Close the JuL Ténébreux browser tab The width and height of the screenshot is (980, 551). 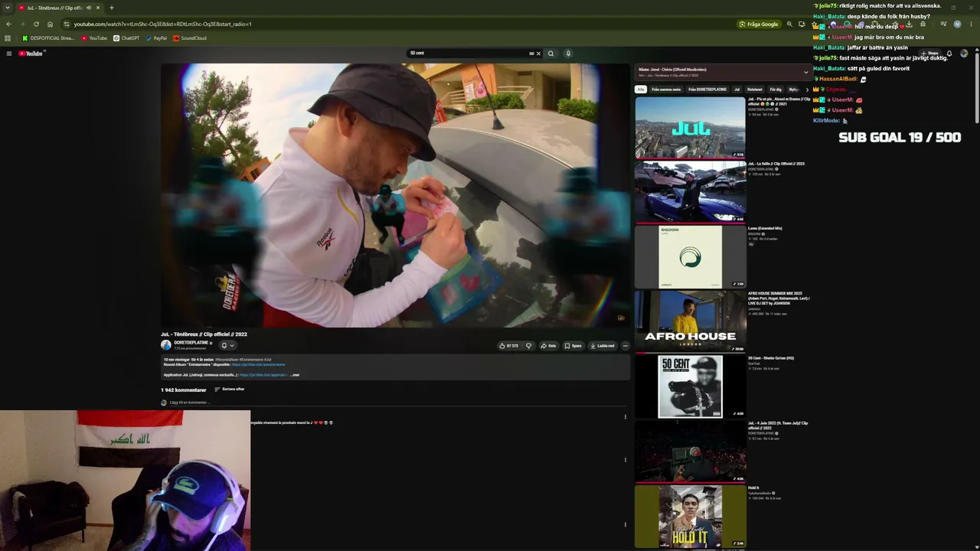98,8
